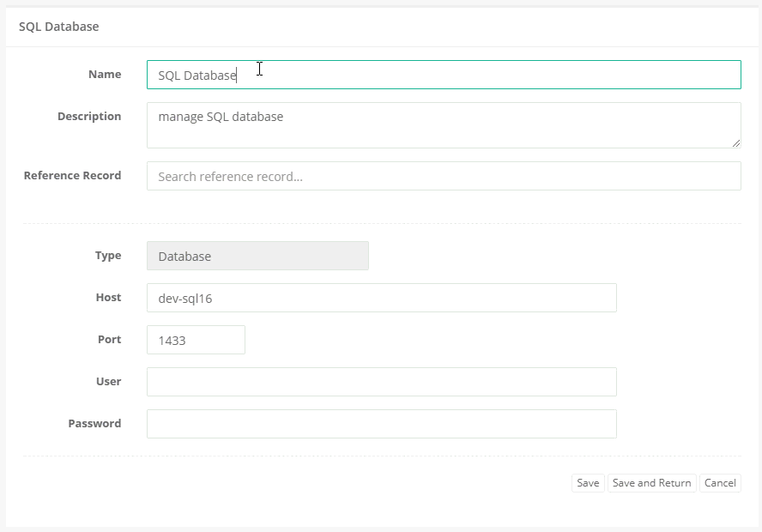Click into the Port field showing 1433
This screenshot has height=532, width=762.
point(196,340)
